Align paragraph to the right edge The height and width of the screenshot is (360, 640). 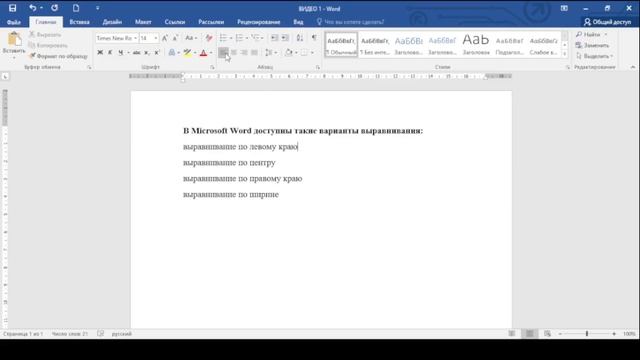tap(244, 53)
